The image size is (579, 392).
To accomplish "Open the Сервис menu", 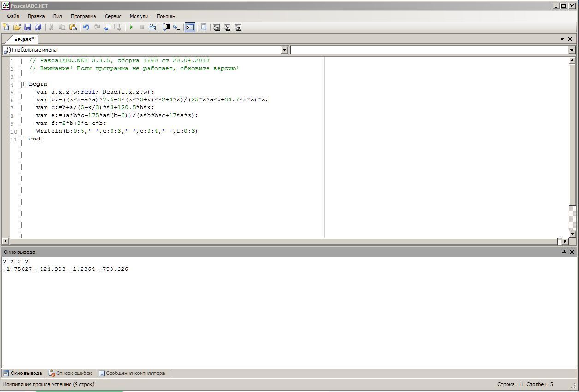I will click(x=113, y=16).
